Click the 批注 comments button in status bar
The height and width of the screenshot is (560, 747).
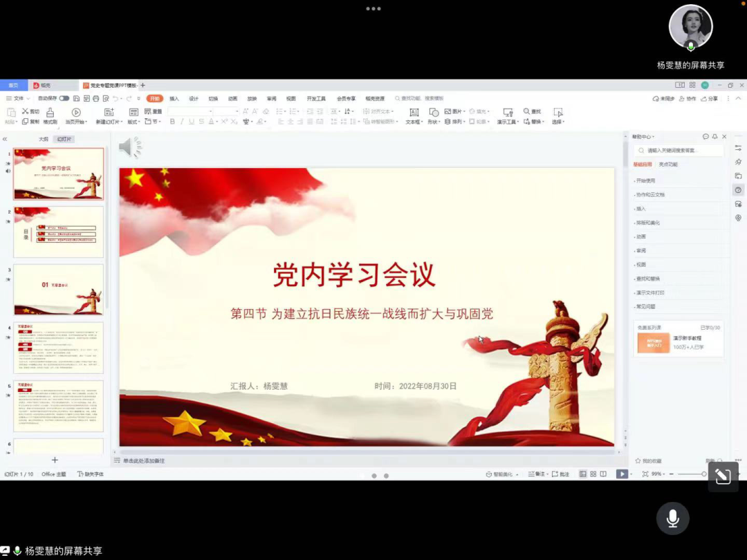pyautogui.click(x=561, y=474)
